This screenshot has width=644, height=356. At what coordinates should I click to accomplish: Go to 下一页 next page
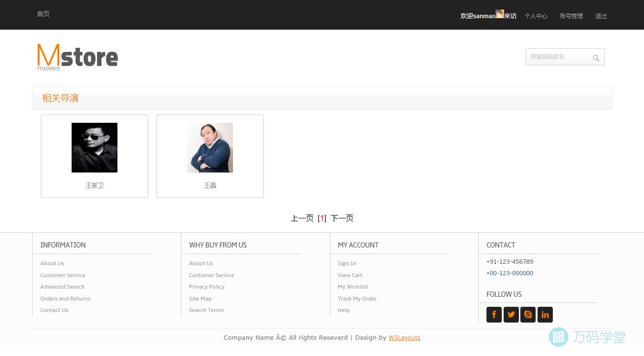point(342,218)
